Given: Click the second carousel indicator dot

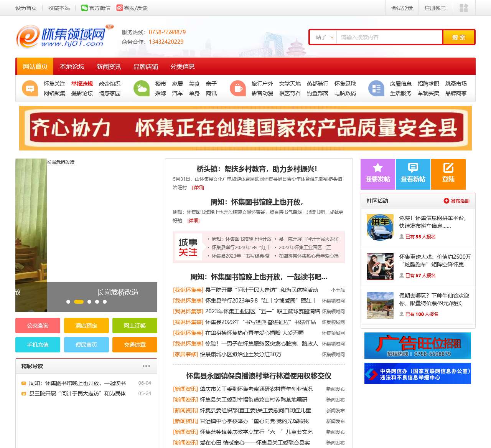Looking at the screenshot, I should [79, 302].
